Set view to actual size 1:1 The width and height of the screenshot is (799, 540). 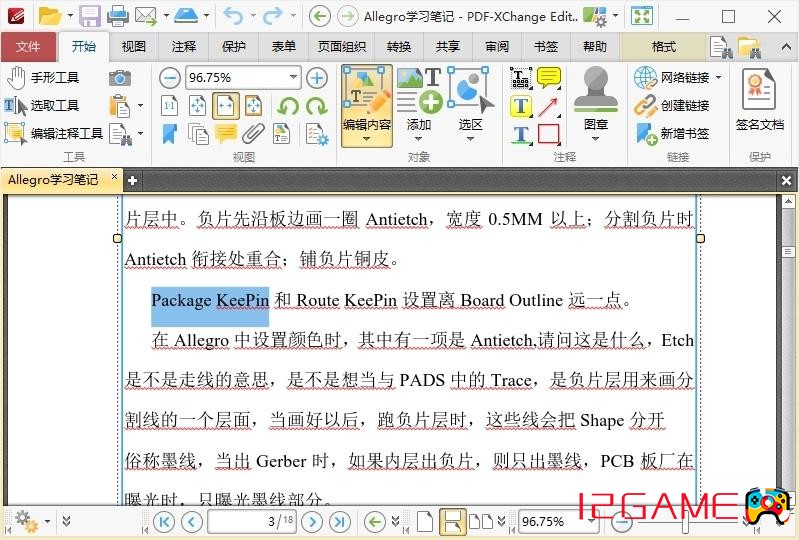coord(169,106)
